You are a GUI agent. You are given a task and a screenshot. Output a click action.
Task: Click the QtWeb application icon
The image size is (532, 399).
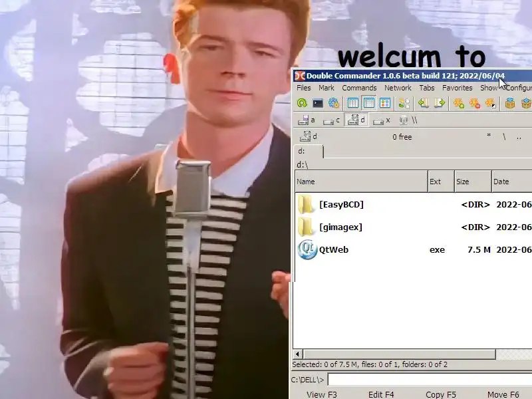point(307,249)
